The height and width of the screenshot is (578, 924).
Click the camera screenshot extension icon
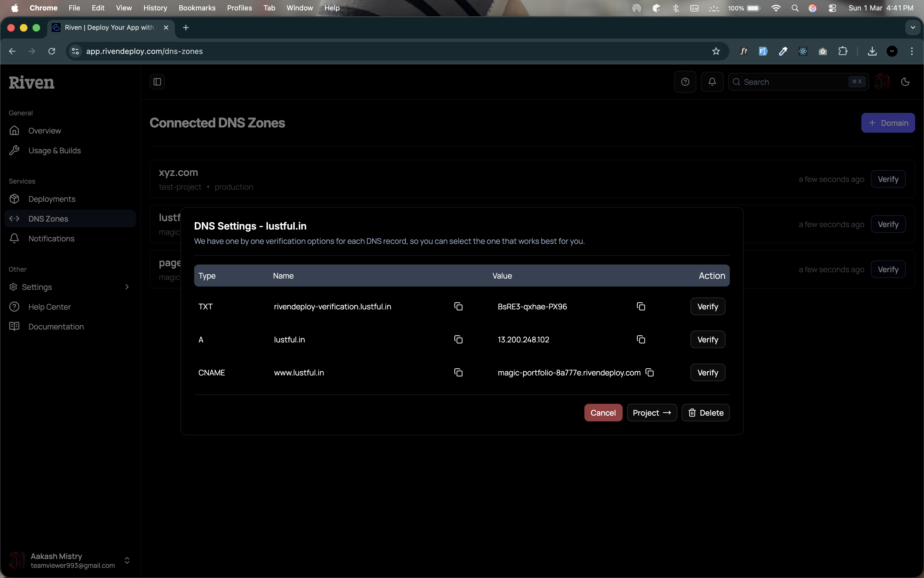click(823, 51)
